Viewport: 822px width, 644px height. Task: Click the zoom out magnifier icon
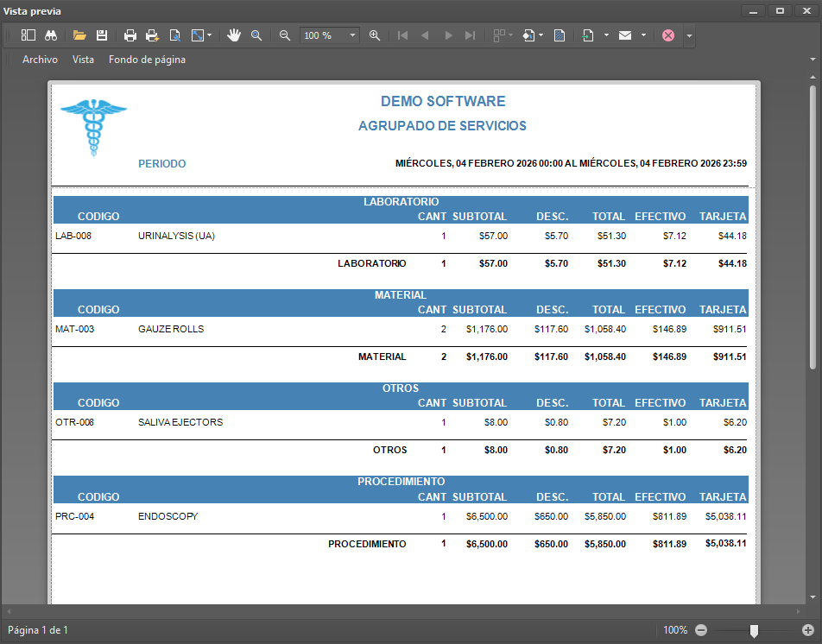pyautogui.click(x=285, y=35)
